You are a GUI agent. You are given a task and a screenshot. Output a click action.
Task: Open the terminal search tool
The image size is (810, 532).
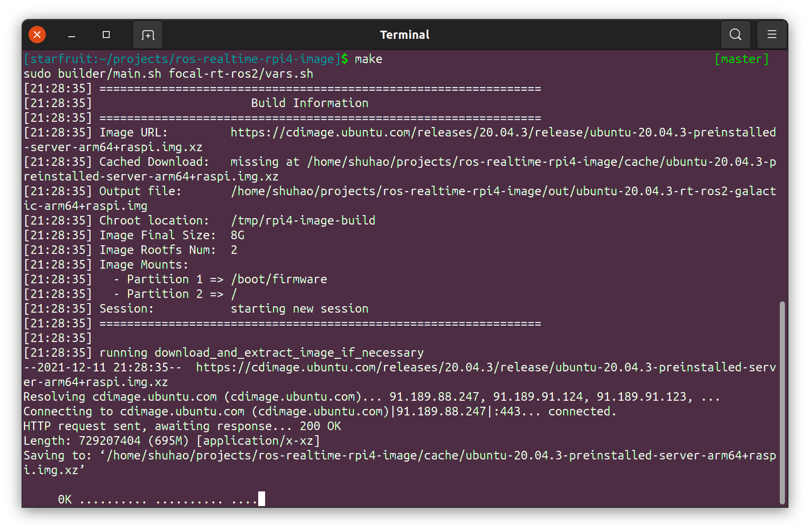tap(735, 35)
